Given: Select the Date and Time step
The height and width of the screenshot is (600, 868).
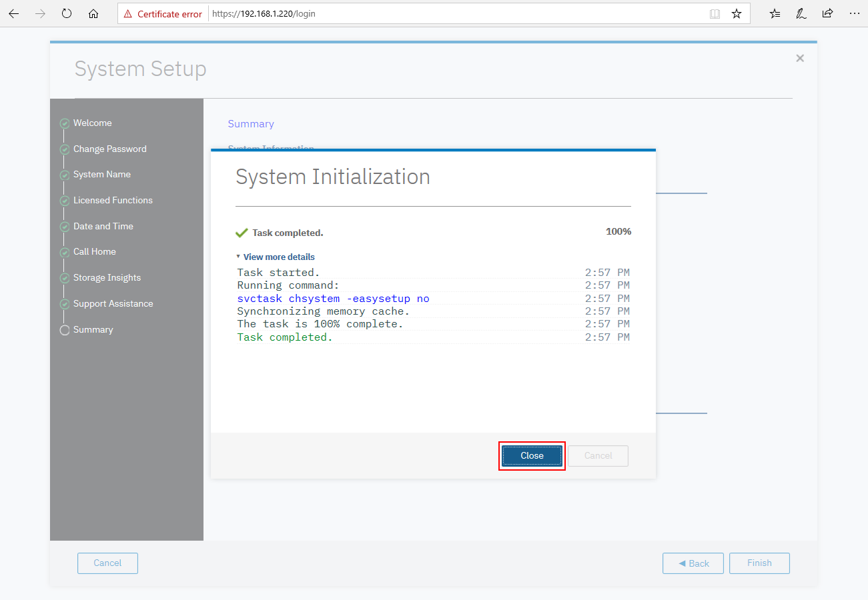Looking at the screenshot, I should point(103,226).
